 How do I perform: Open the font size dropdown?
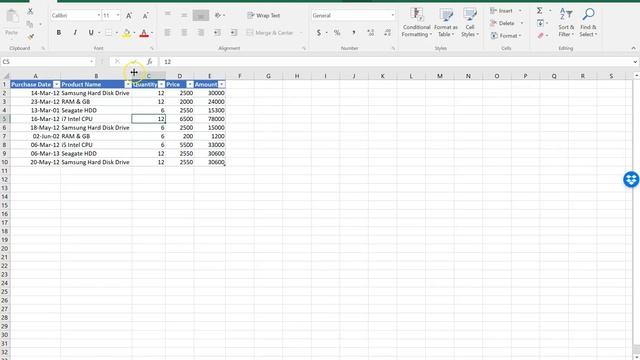(x=118, y=16)
